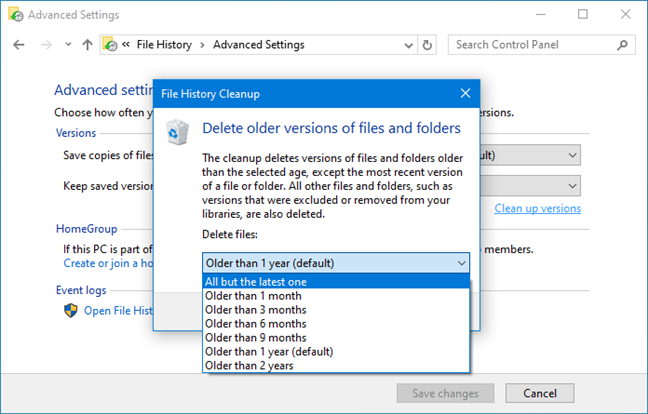Click the Clean up versions link

537,208
